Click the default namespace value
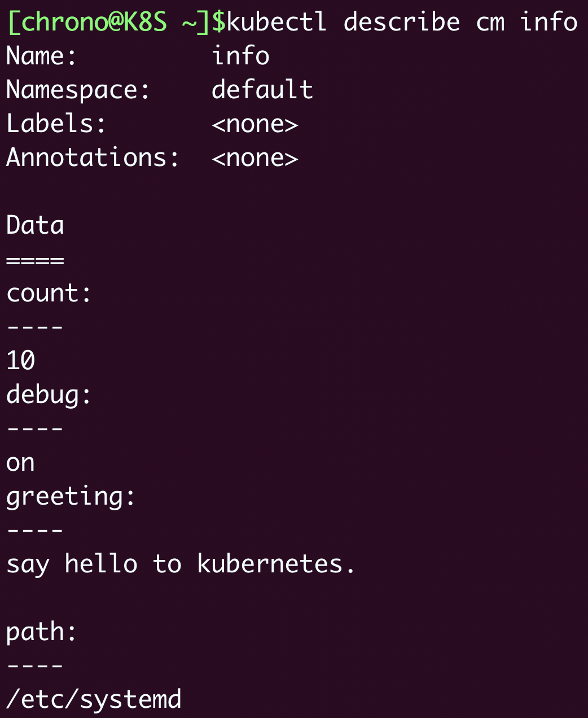Viewport: 588px width, 718px height. point(262,90)
